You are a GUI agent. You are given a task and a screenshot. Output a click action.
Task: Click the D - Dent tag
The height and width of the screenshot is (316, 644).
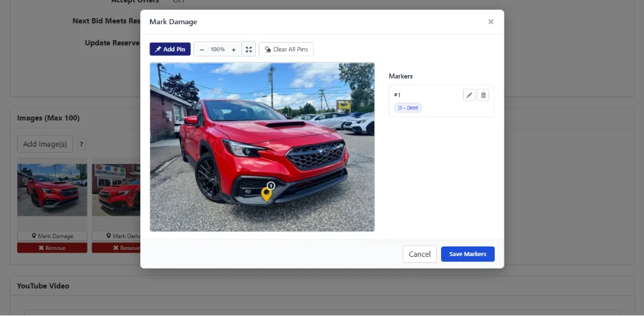pos(408,107)
